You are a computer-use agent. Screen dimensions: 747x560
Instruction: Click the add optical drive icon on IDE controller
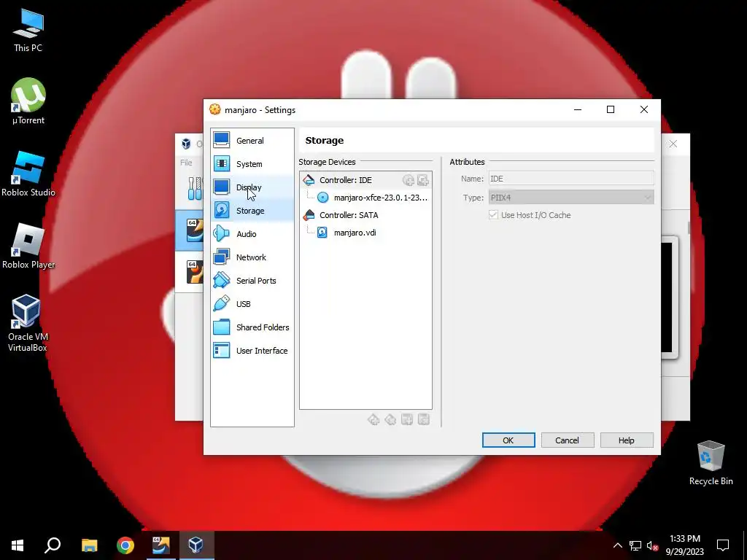click(409, 180)
